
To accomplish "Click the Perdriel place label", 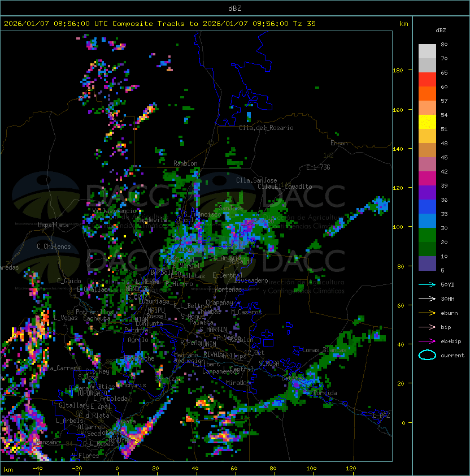I will (x=138, y=330).
